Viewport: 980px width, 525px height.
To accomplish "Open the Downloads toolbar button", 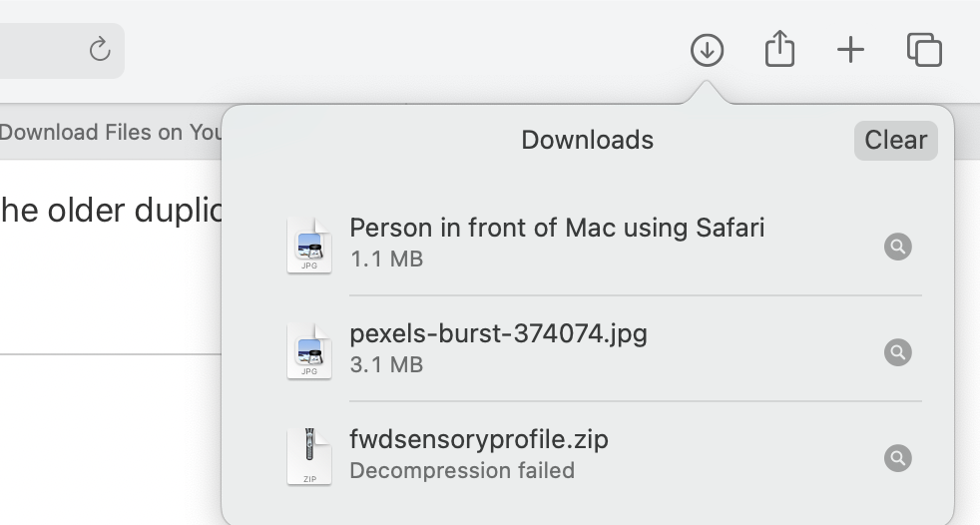I will click(x=707, y=50).
